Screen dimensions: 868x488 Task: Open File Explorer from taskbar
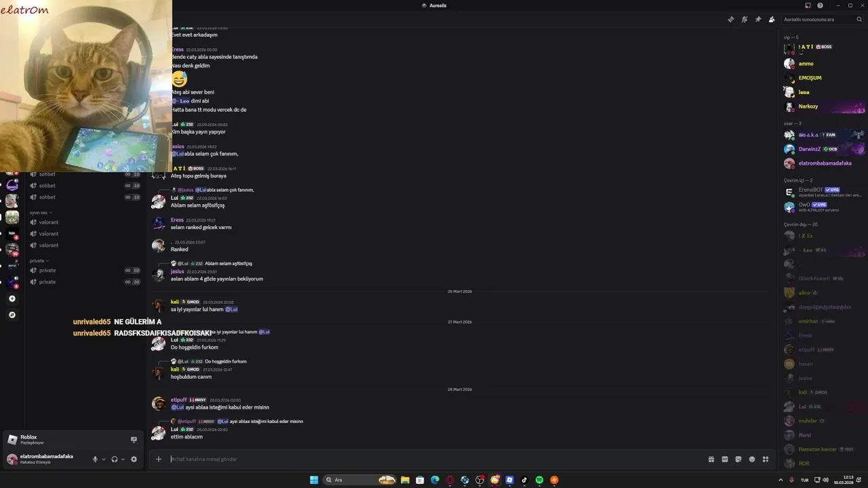[405, 480]
